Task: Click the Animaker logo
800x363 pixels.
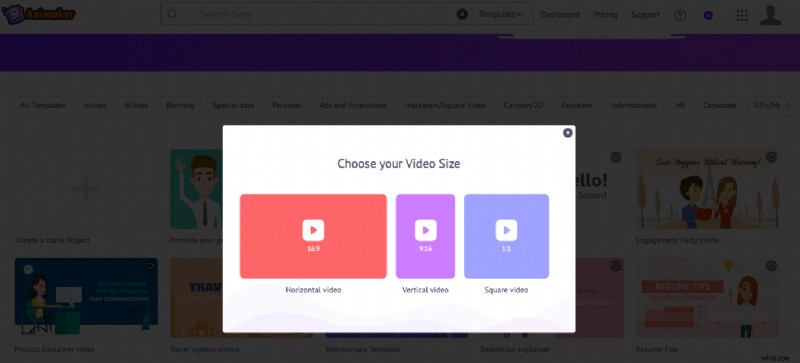Action: point(39,14)
